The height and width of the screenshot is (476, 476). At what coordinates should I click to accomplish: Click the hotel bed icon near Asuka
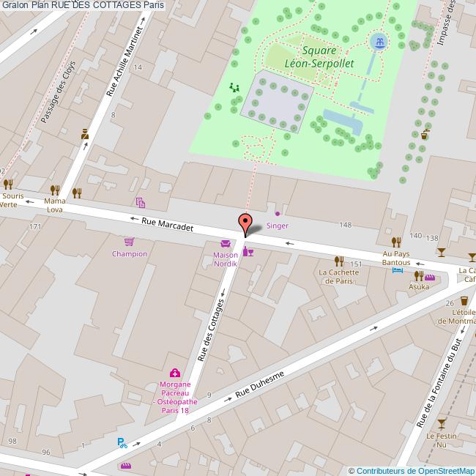pos(398,270)
